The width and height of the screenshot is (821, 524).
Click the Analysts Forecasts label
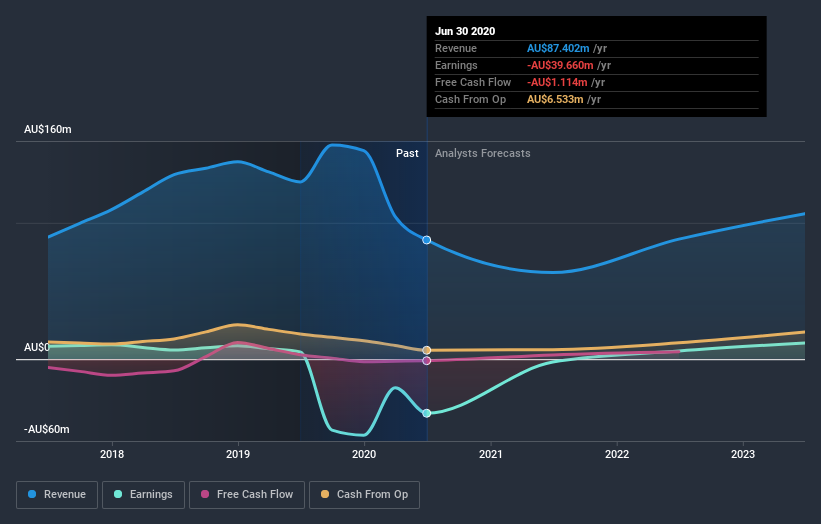click(x=483, y=153)
